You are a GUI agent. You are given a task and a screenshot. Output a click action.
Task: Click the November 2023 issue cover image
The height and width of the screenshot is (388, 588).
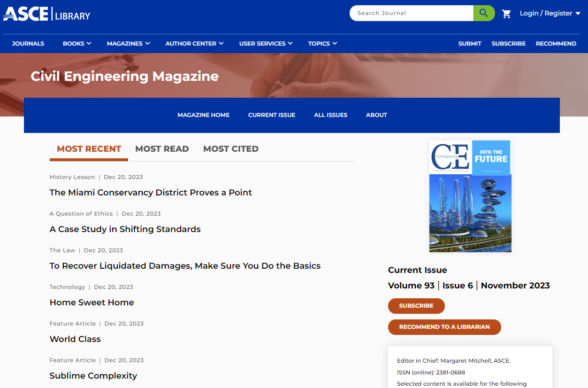coord(470,196)
